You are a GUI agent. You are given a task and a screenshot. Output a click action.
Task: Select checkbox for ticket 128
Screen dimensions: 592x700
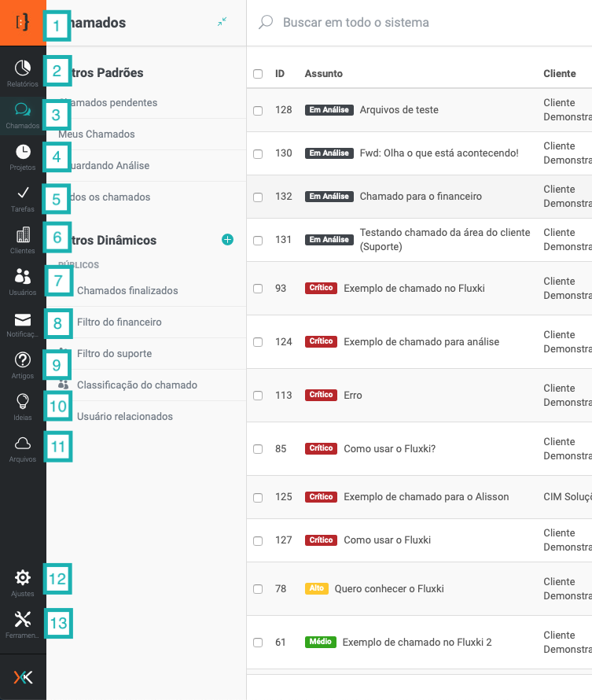(x=258, y=110)
